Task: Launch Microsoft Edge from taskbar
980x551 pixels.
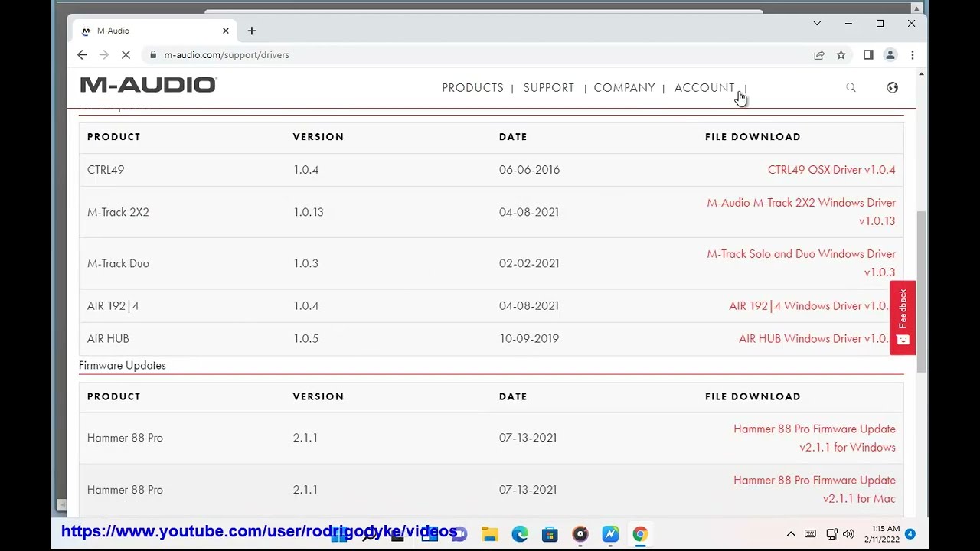Action: pos(519,534)
